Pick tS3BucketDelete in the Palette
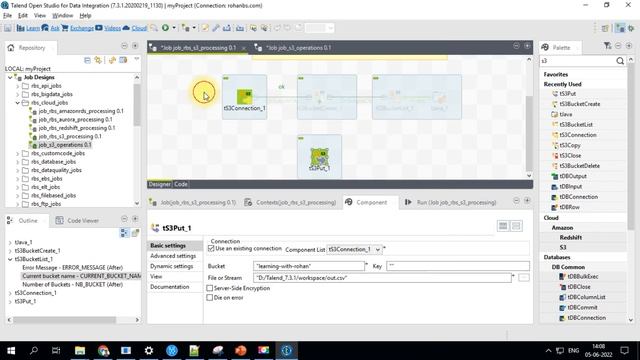 580,166
